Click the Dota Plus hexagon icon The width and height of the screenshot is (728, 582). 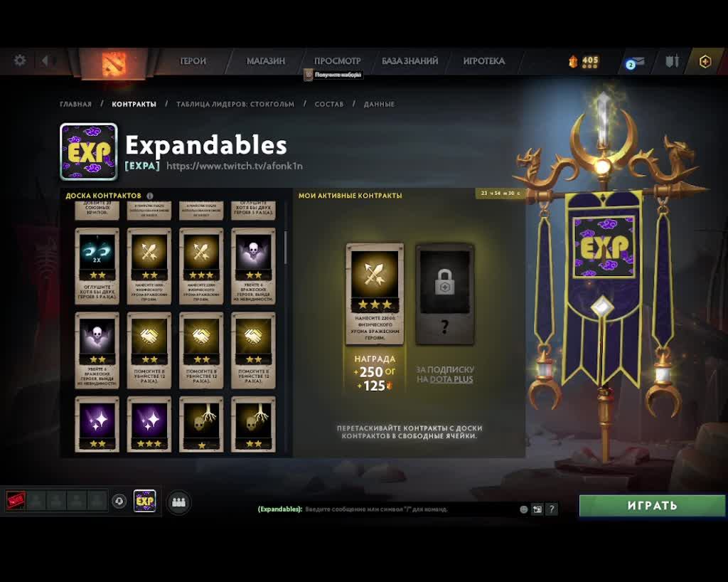point(705,61)
